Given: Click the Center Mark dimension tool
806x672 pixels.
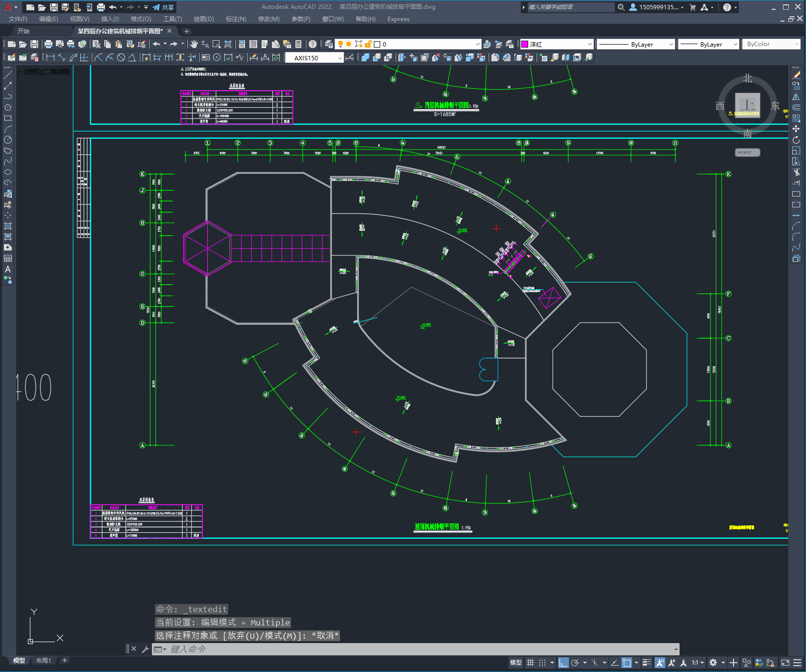Looking at the screenshot, I should click(217, 57).
